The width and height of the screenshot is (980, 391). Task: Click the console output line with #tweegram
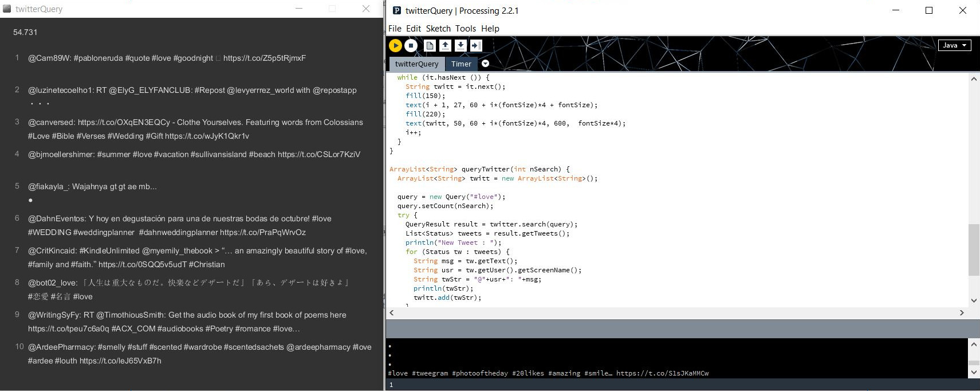(548, 373)
